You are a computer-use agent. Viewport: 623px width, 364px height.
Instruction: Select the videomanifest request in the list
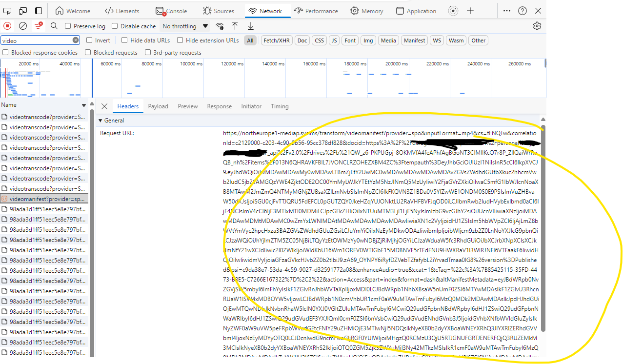point(44,198)
